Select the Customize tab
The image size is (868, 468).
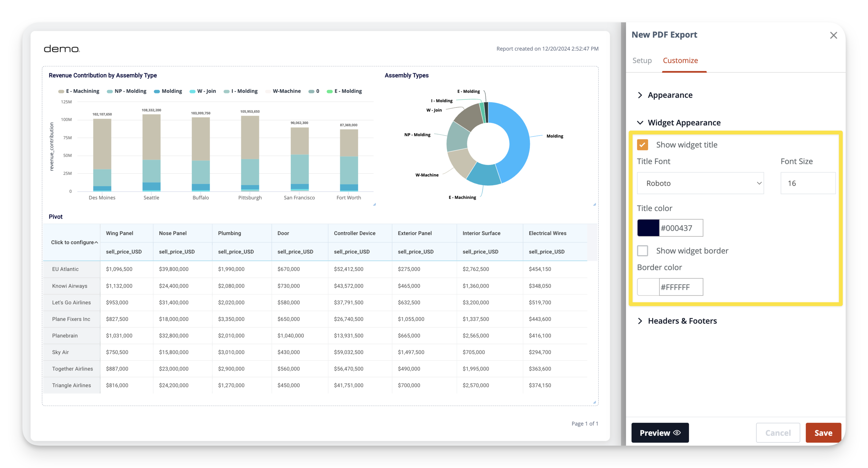[x=680, y=60]
